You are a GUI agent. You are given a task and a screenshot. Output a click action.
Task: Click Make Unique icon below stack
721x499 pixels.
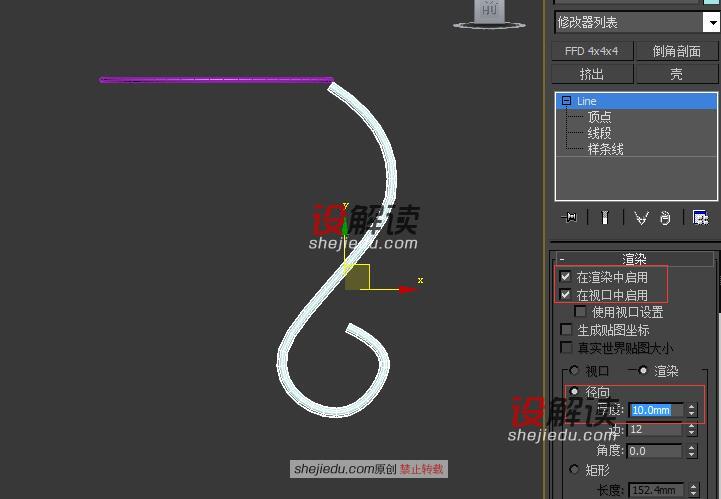(x=641, y=218)
